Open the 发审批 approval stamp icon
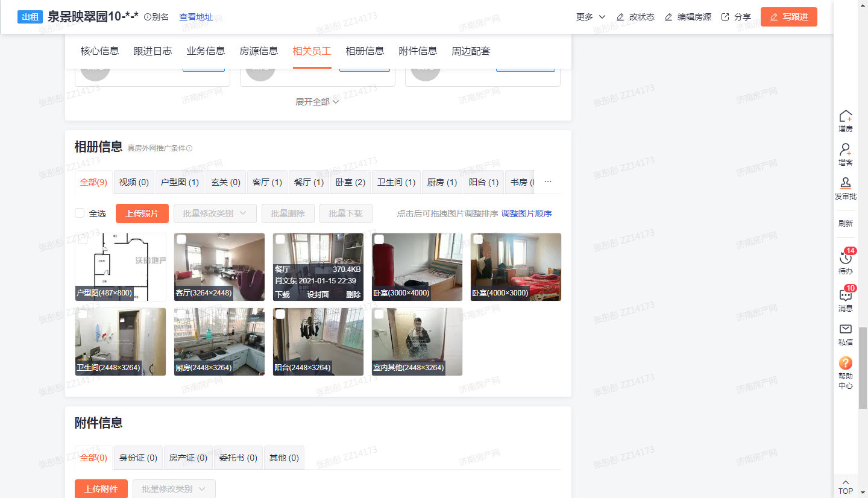 [846, 184]
